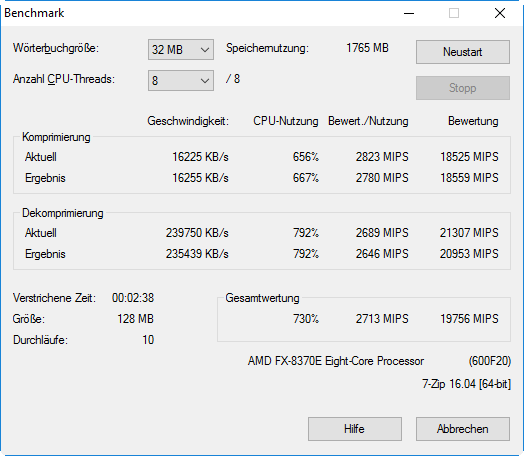
Task: Click the Gesamtwertung 19756 MIPS rating
Action: 469,319
